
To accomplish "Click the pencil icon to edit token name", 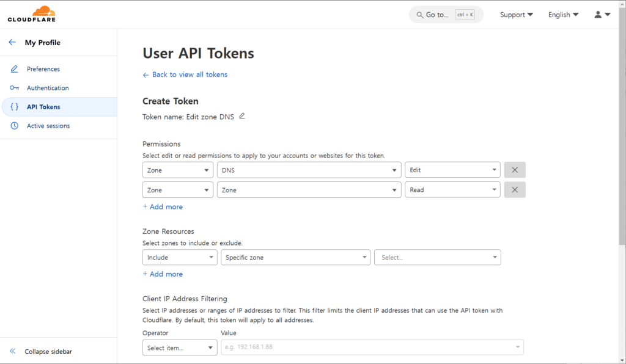I will coord(242,116).
